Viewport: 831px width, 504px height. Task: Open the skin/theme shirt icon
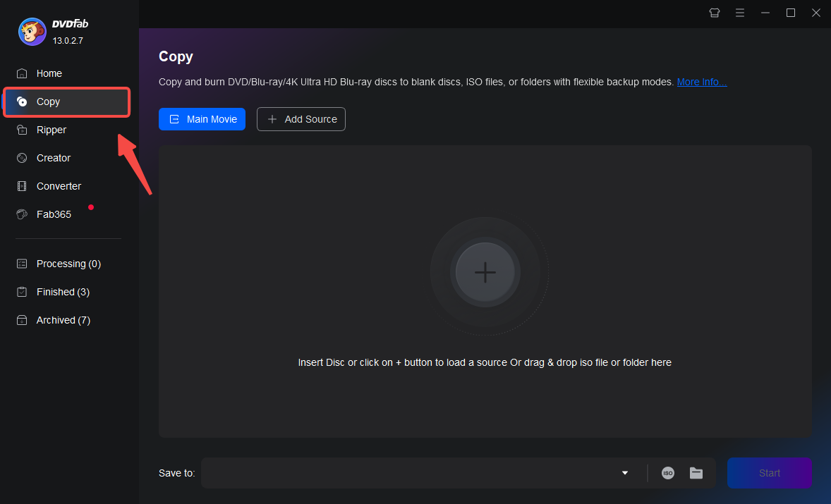(x=715, y=13)
